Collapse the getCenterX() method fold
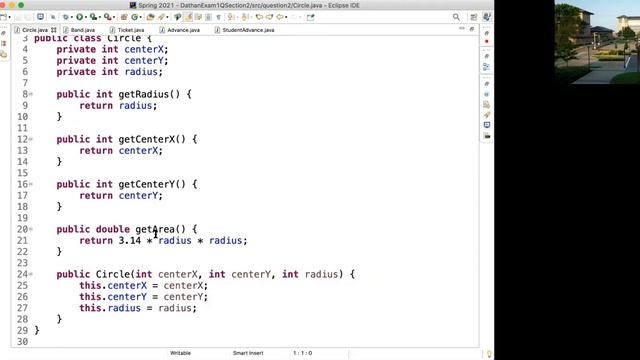Image resolution: width=640 pixels, height=360 pixels. [31, 139]
